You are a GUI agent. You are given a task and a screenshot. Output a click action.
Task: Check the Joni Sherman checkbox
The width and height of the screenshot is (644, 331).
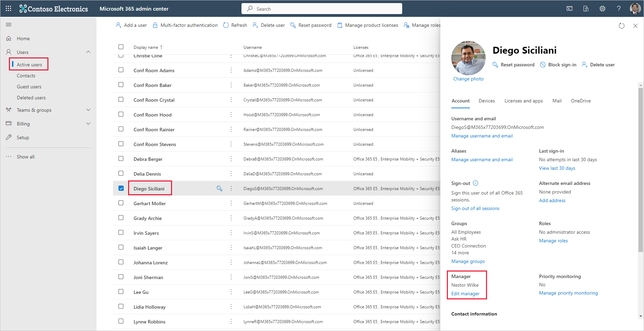tap(121, 277)
